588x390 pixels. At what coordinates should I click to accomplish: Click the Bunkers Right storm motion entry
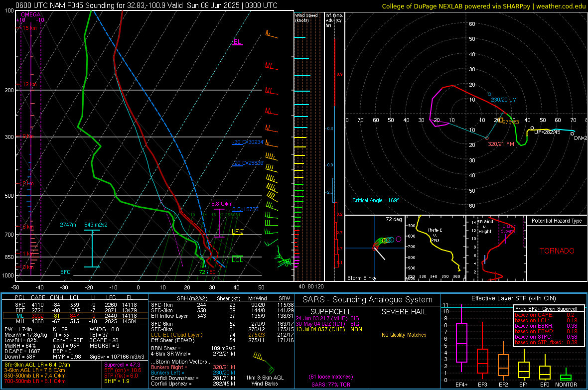tap(193, 368)
